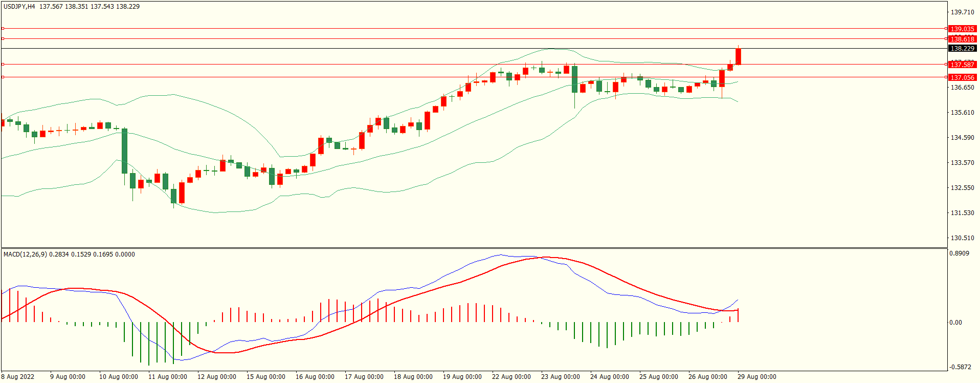
Task: Select the red horizontal line's left anchor handle
Action: [3, 77]
